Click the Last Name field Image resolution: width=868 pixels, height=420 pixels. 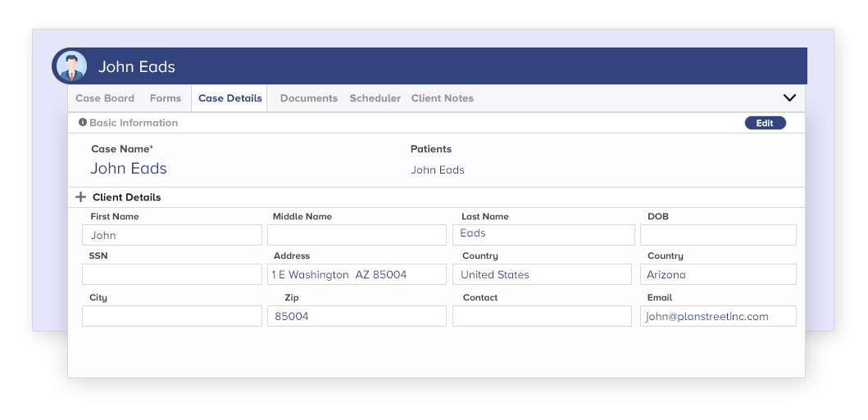pos(543,234)
